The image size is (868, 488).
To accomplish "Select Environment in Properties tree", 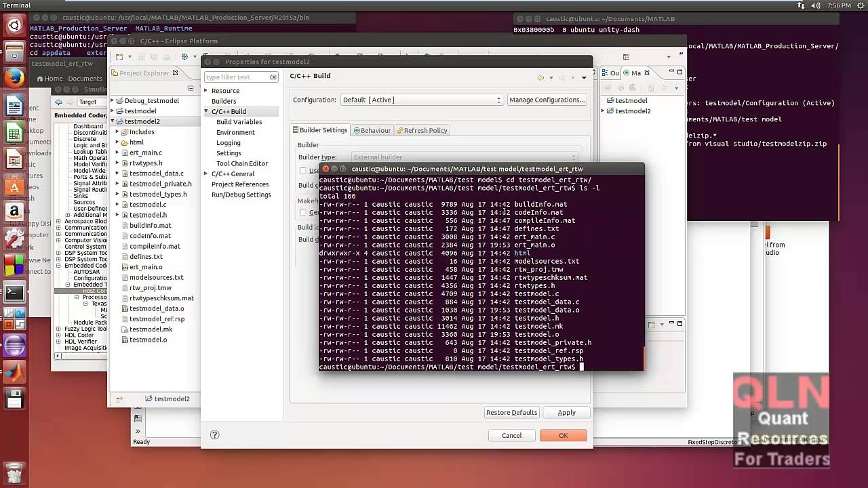I will (235, 132).
